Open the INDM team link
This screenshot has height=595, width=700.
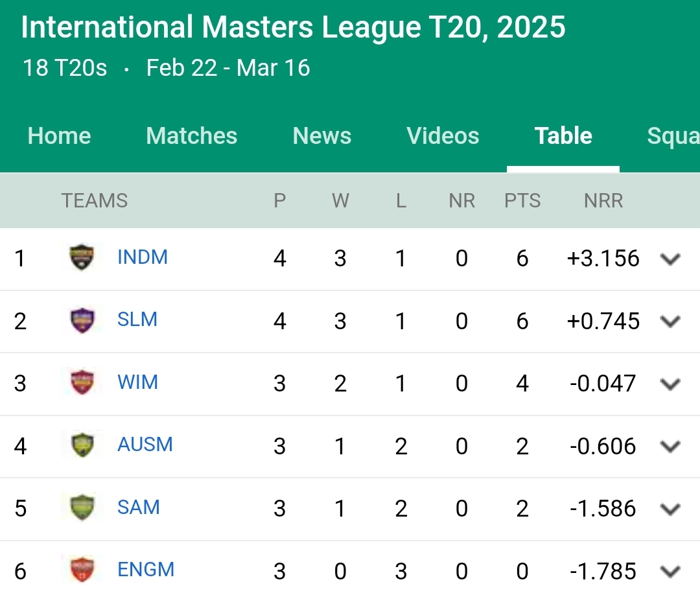click(x=143, y=257)
